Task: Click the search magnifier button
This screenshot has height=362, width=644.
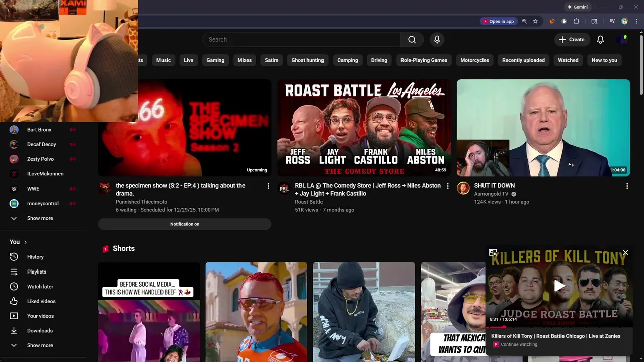Action: pos(412,40)
